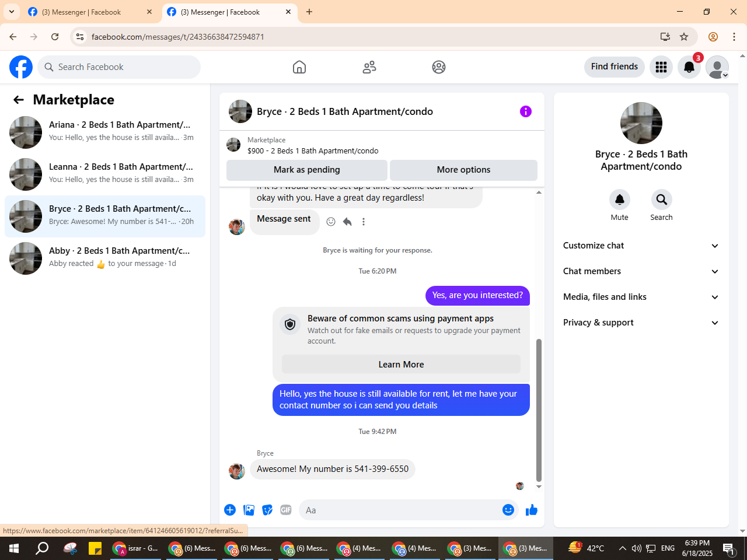747x560 pixels.
Task: Click the Mark as pending button
Action: (307, 170)
